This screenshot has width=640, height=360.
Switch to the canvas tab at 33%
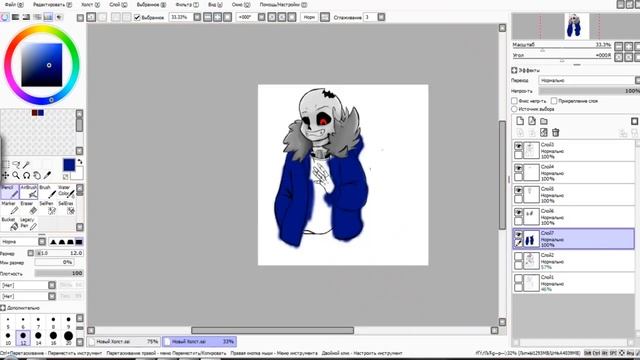(199, 341)
